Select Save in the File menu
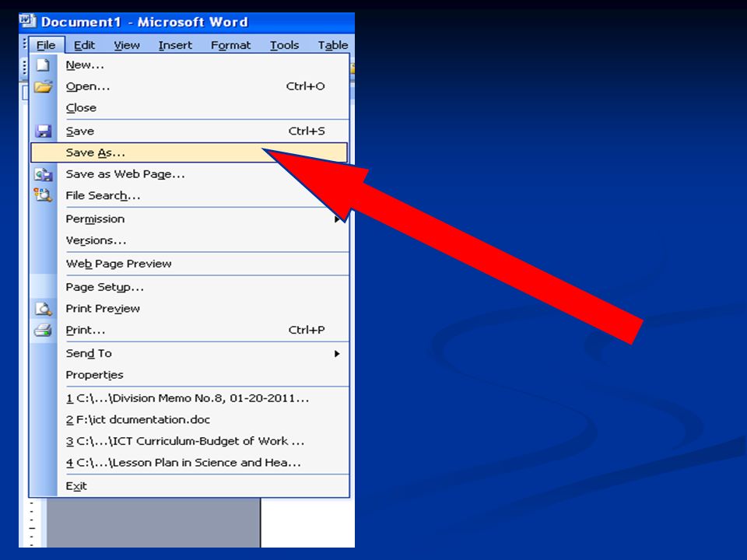This screenshot has width=747, height=560. [189, 131]
